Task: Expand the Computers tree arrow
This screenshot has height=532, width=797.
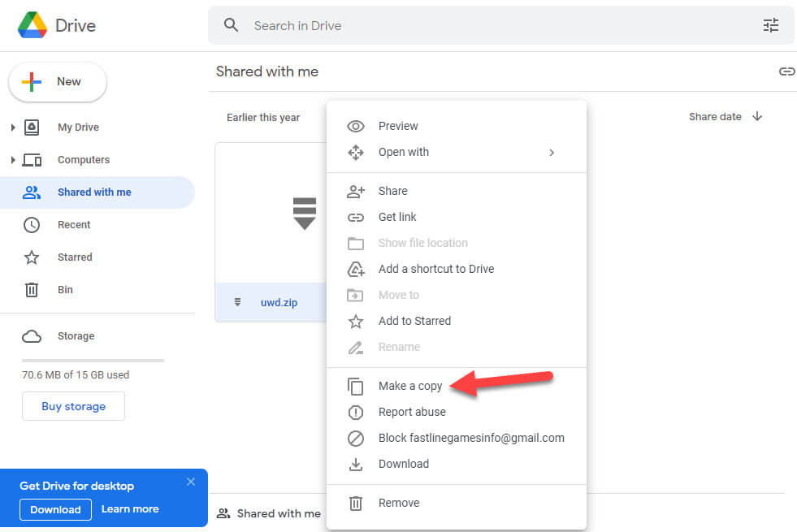Action: [12, 160]
